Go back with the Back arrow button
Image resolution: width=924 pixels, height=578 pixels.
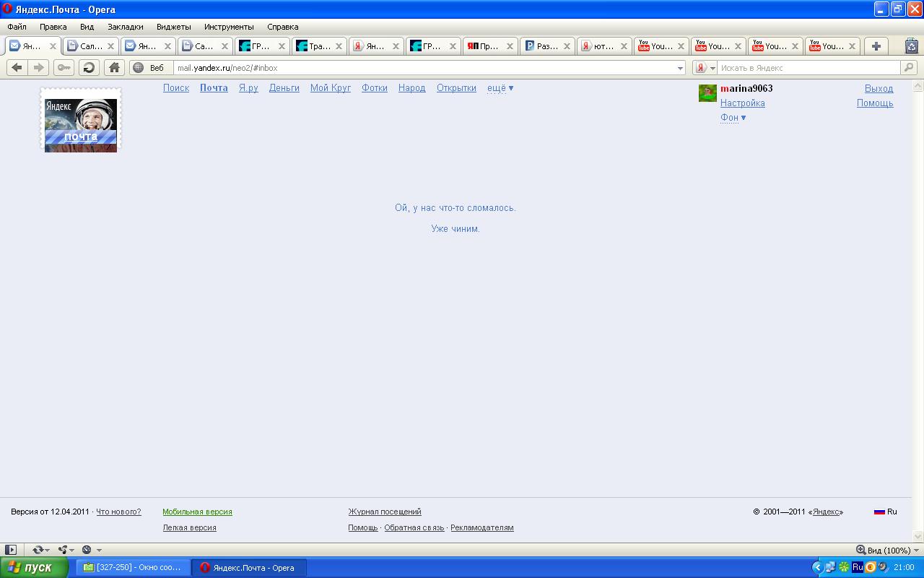17,67
